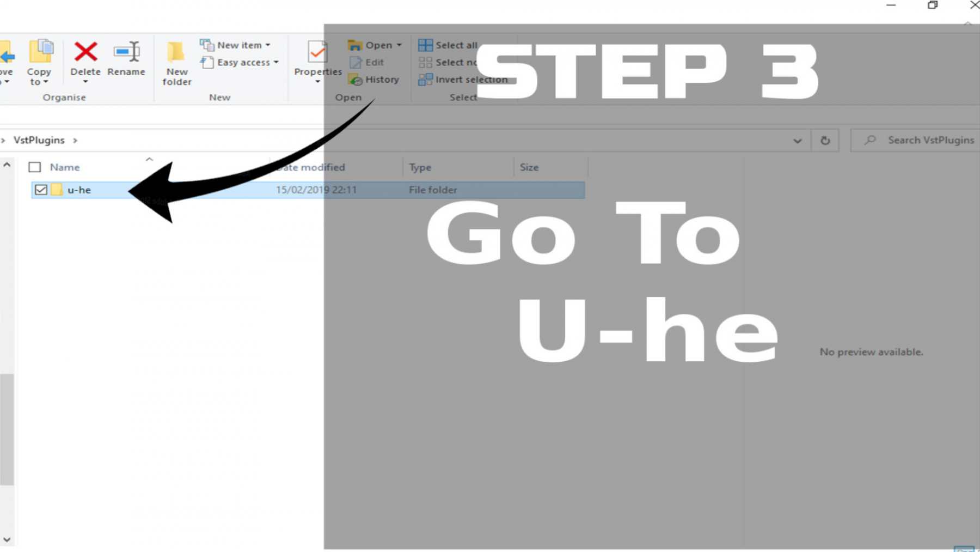Click the u-he folder icon
This screenshot has width=980, height=552.
coord(57,190)
